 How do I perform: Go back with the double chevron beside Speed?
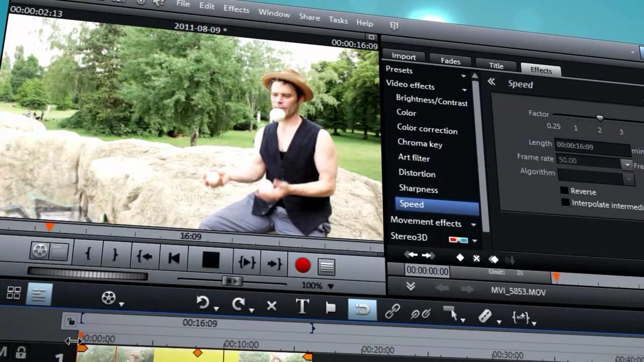492,81
